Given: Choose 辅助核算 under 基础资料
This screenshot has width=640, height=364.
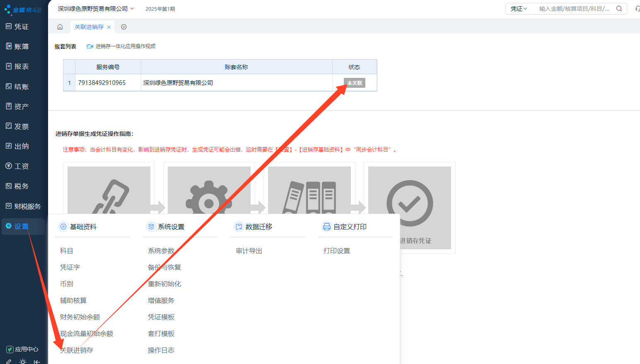Looking at the screenshot, I should pyautogui.click(x=73, y=301).
